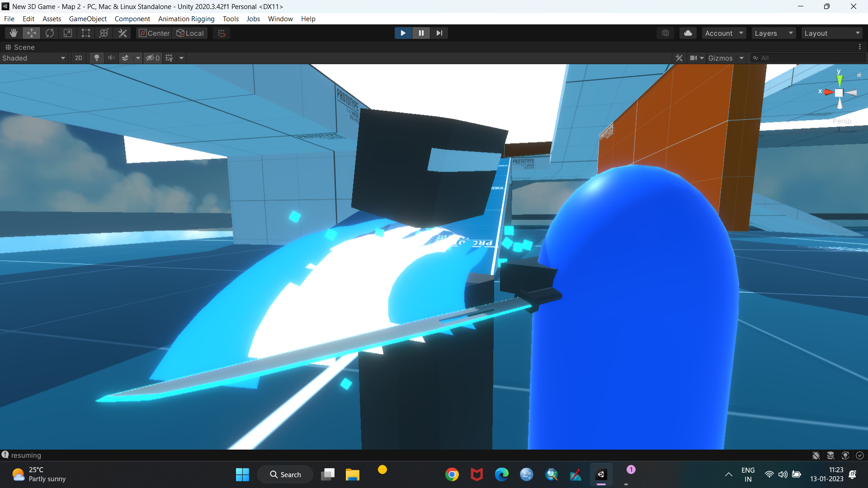Select the Rect Transform tool

click(86, 33)
